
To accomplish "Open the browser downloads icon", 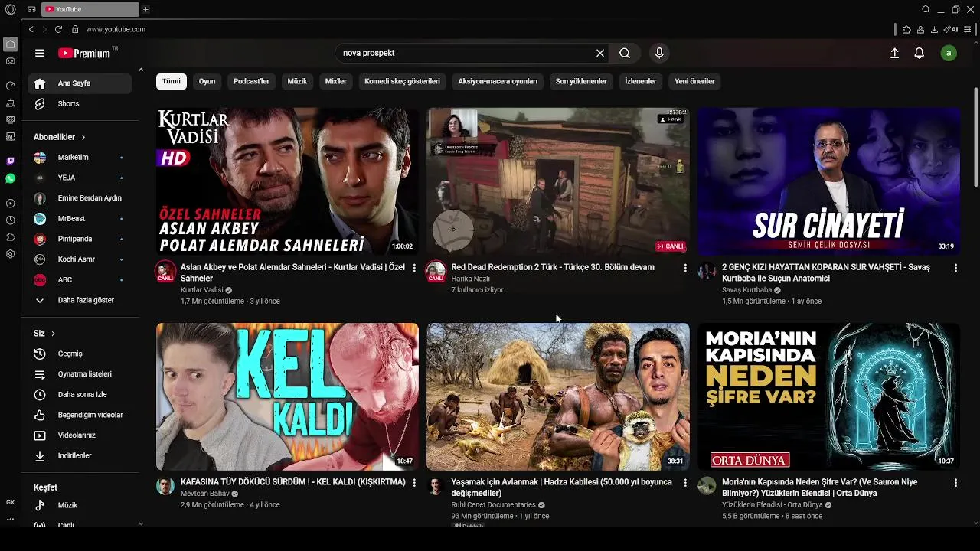I will pyautogui.click(x=934, y=29).
